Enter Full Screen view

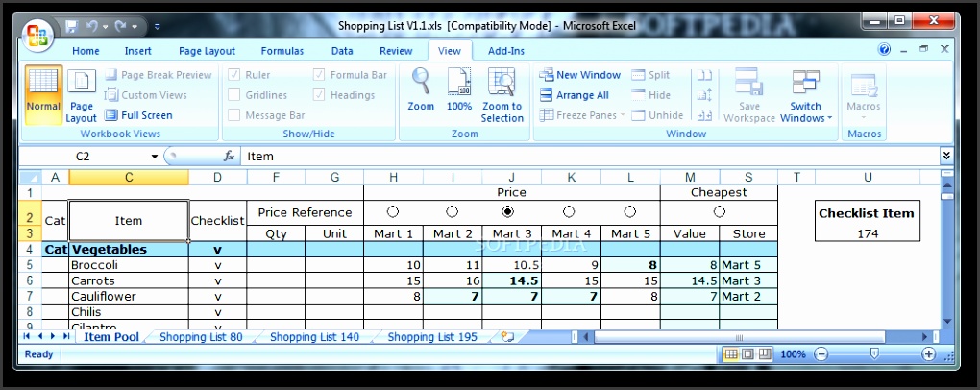(138, 115)
